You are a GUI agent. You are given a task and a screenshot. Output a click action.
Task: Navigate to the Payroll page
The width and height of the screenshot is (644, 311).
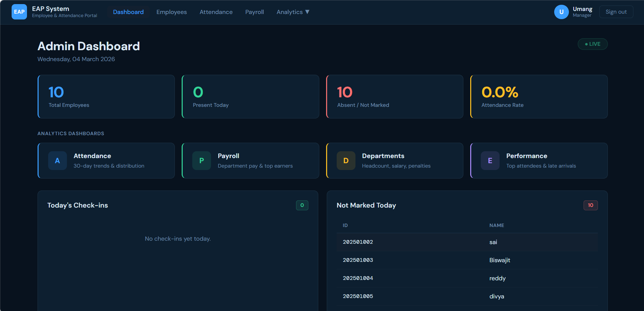coord(254,12)
